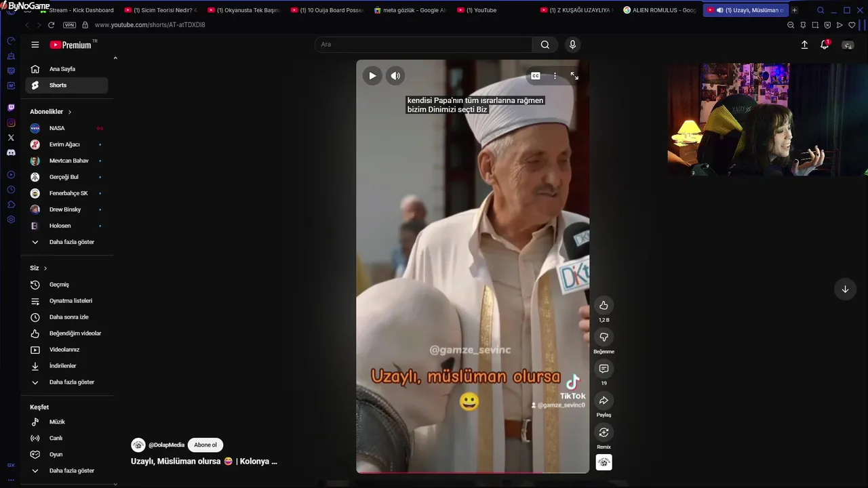Open browser sidebar settings gear
868x488 pixels.
11,220
